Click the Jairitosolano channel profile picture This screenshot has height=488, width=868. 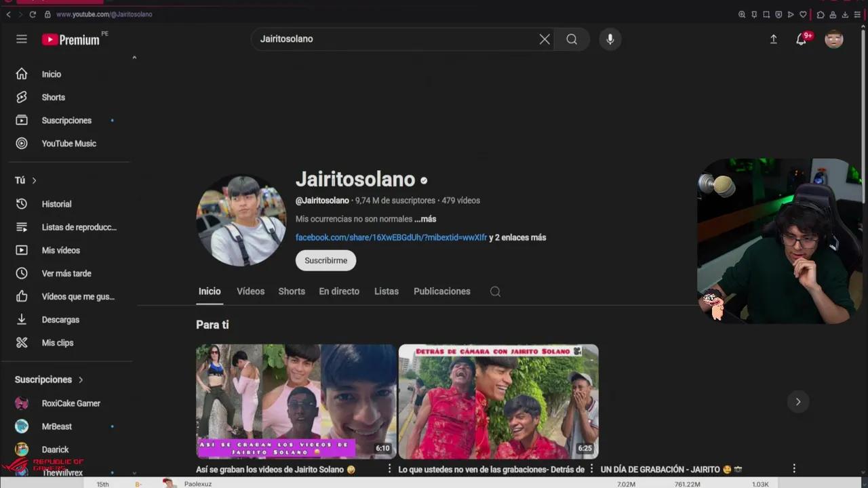pos(241,220)
